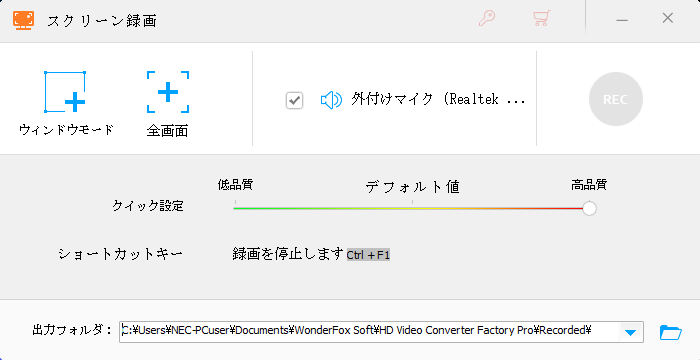Select the ウィンドウモード window capture icon
The image size is (700, 360).
(65, 92)
